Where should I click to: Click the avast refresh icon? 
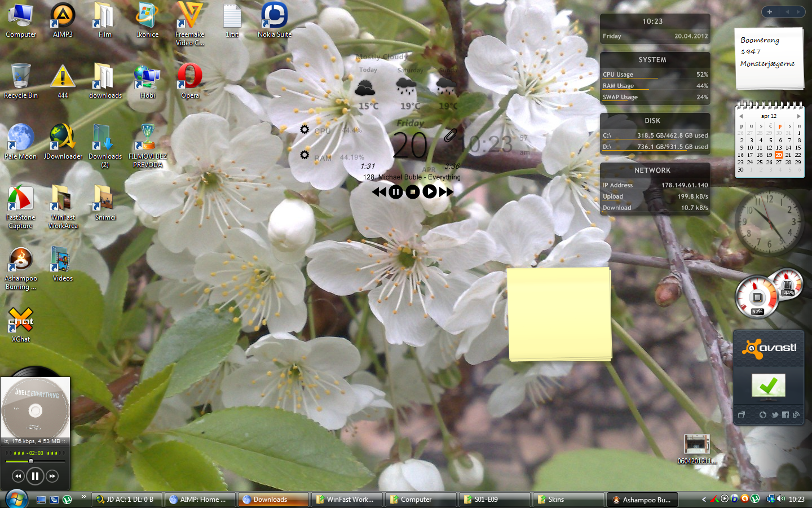[x=763, y=415]
